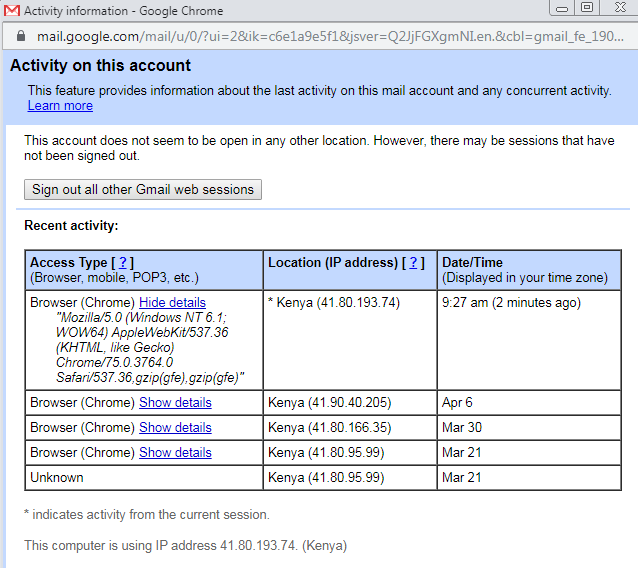Click the Date/Time column header
The height and width of the screenshot is (585, 638).
tap(529, 270)
